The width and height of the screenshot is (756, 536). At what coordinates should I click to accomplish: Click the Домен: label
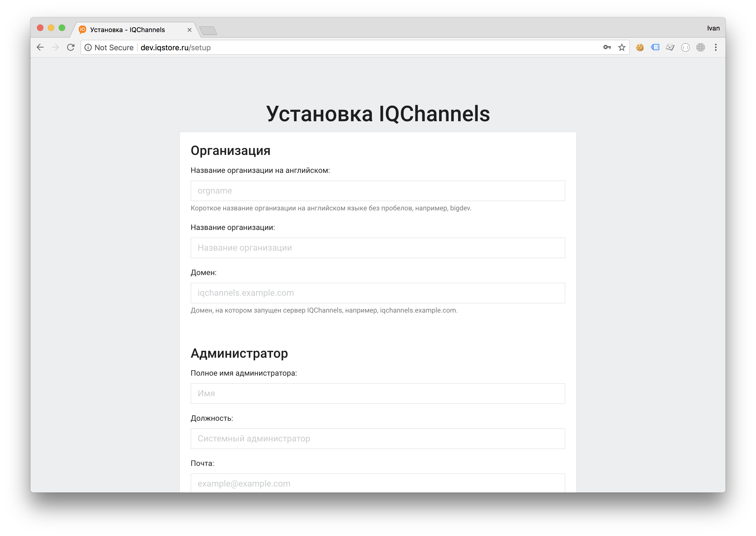coord(203,273)
